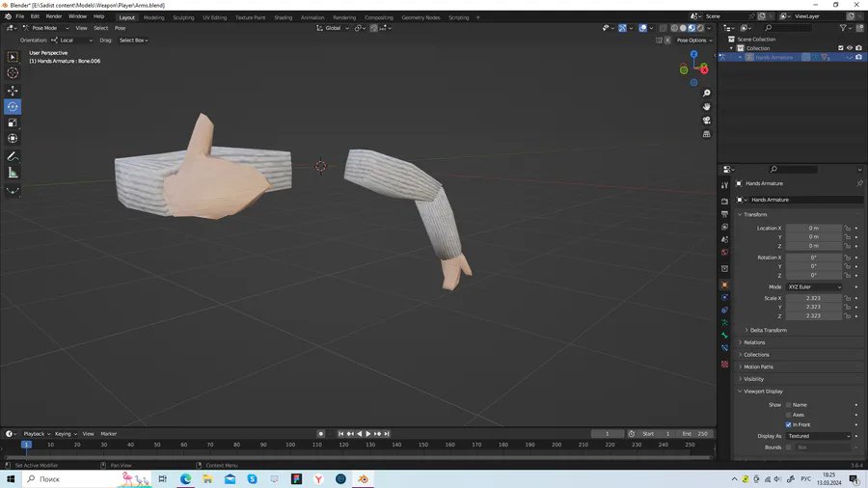868x488 pixels.
Task: Open the Pose menu in viewport header
Action: 120,28
